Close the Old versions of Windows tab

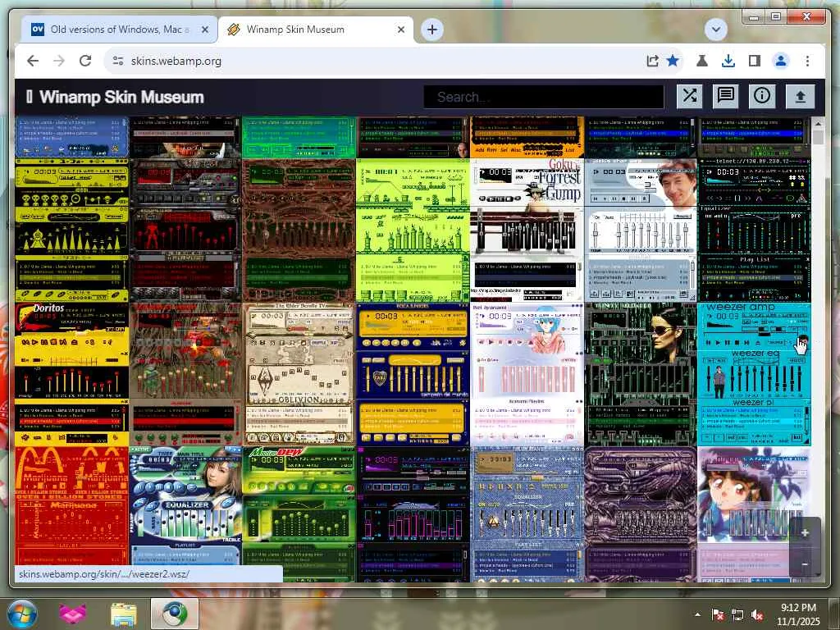(x=204, y=30)
